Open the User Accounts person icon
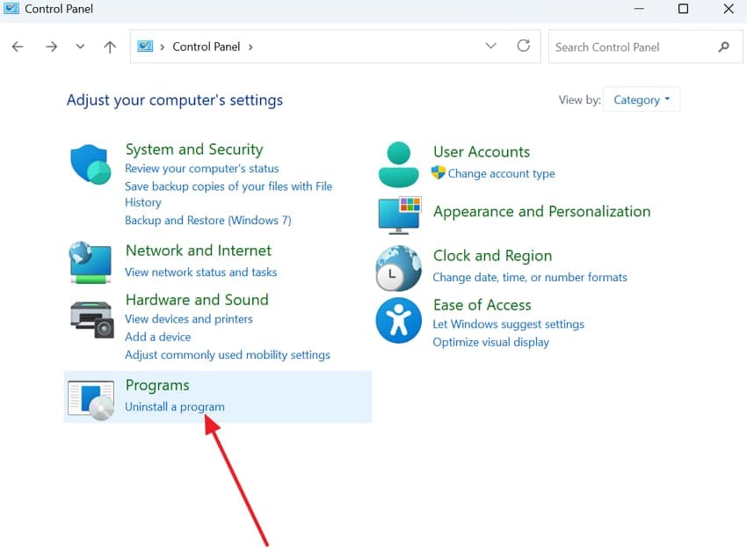747x560 pixels. pos(399,164)
